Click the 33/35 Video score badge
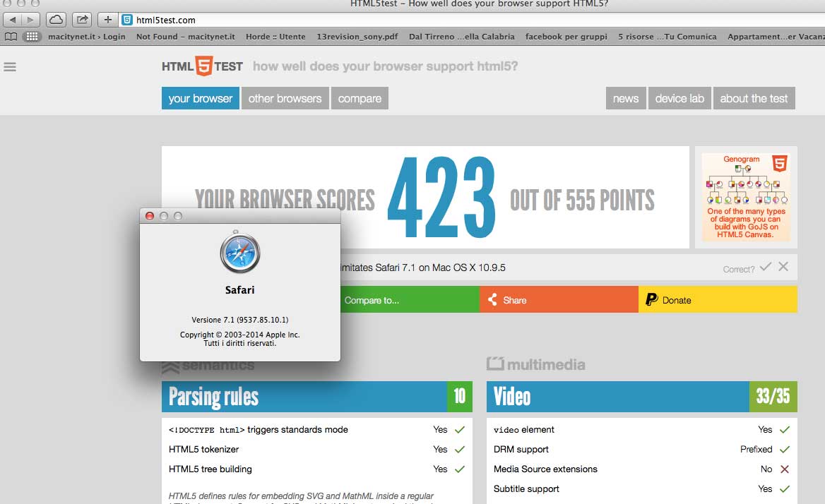825x504 pixels. 773,397
